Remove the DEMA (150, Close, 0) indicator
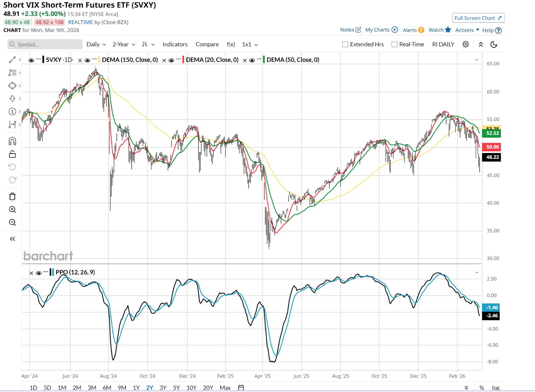Viewport: 535px width, 392px height. pyautogui.click(x=80, y=60)
